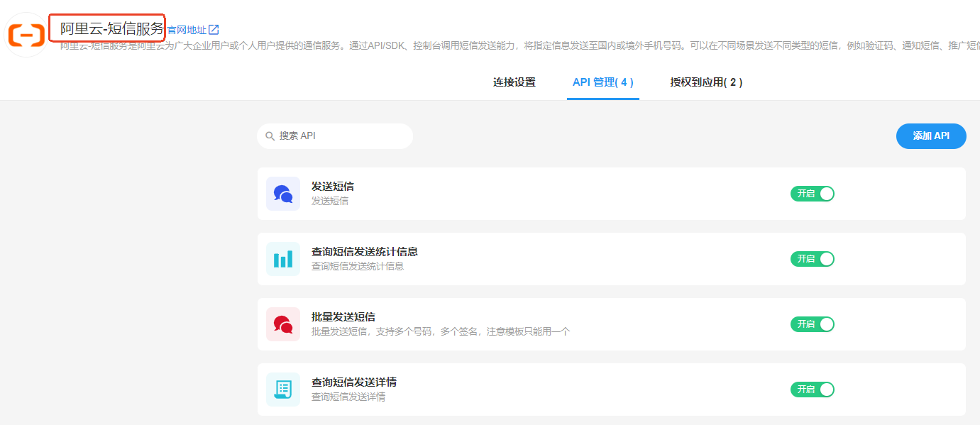980x425 pixels.
Task: Disable the 查询短信发送统计信息 switch
Action: coord(812,259)
